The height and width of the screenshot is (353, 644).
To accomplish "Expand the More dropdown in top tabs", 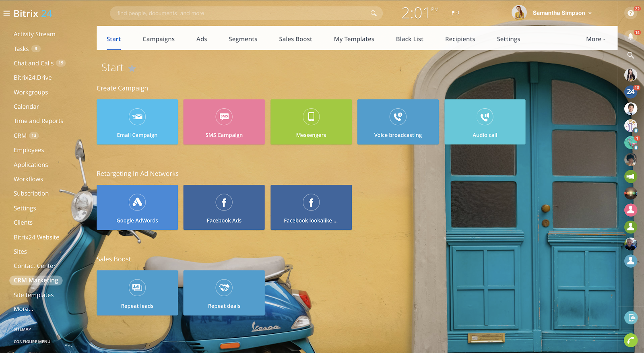I will click(x=596, y=39).
